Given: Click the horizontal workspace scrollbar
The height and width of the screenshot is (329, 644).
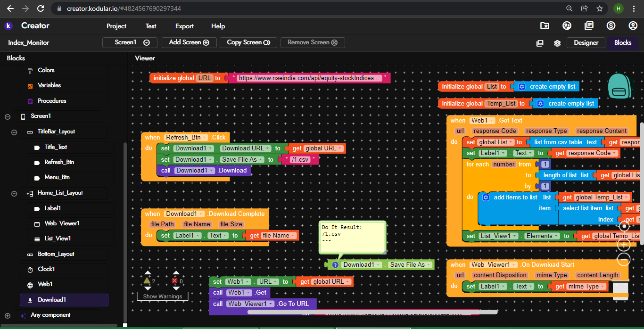Looking at the screenshot, I should pos(372,312).
